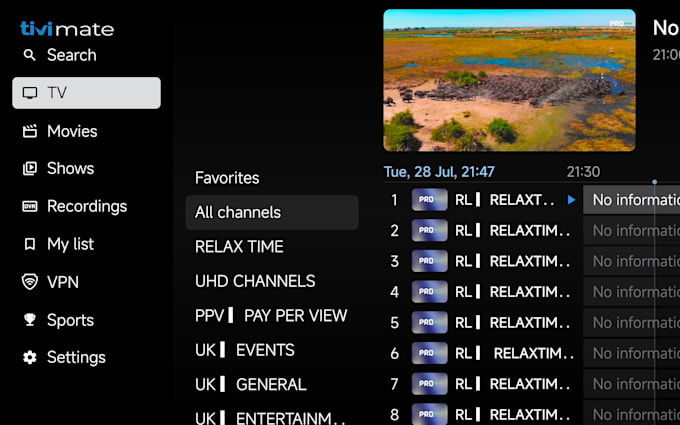Viewport: 680px width, 425px height.
Task: Click the Shows stacked-play icon
Action: pyautogui.click(x=29, y=168)
